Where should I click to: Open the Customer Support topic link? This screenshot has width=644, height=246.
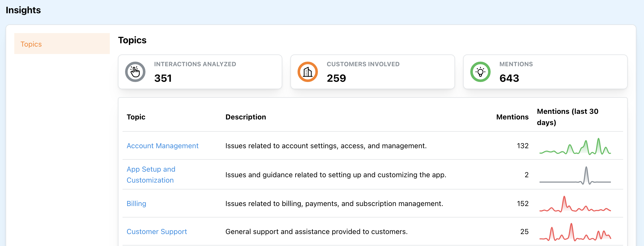157,231
